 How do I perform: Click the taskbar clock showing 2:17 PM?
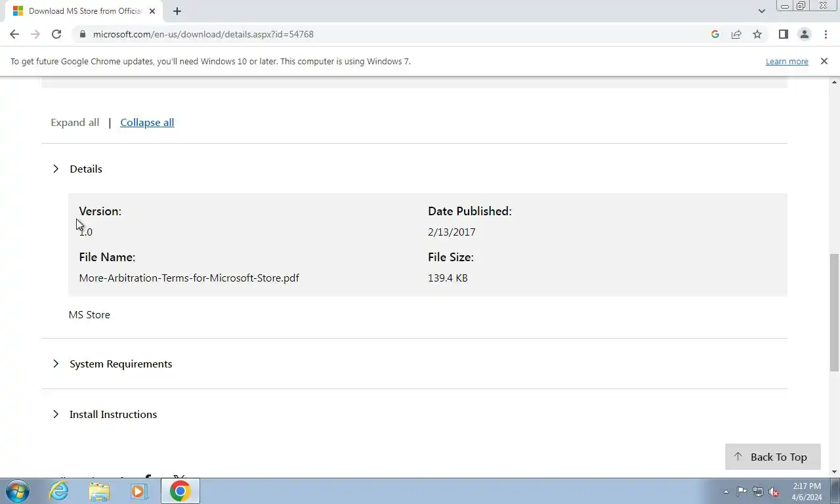tap(807, 492)
